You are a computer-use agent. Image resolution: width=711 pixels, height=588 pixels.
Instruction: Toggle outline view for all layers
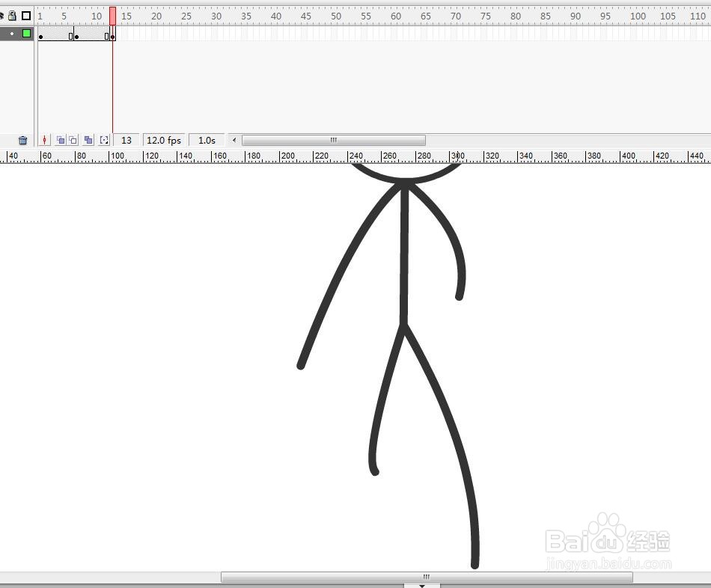[x=25, y=16]
